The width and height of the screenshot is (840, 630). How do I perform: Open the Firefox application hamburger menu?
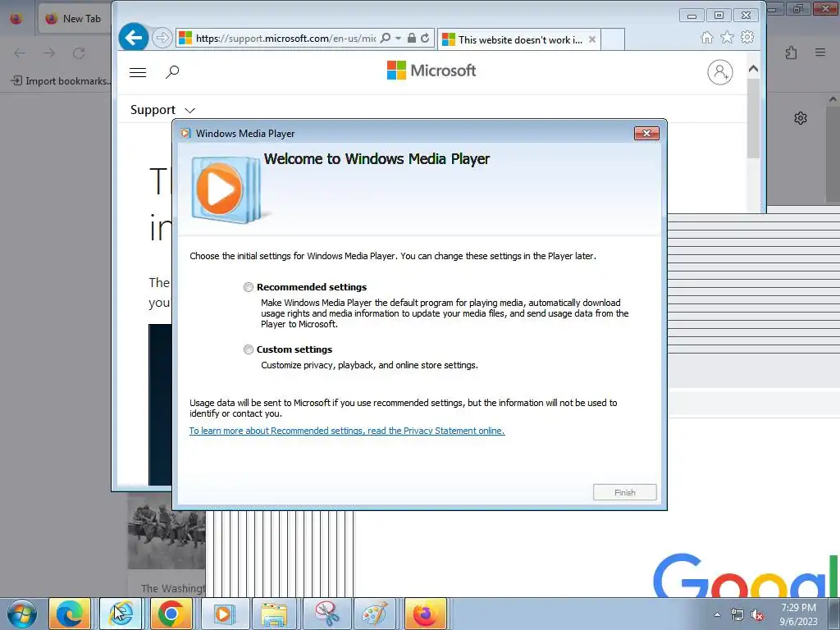(x=820, y=52)
